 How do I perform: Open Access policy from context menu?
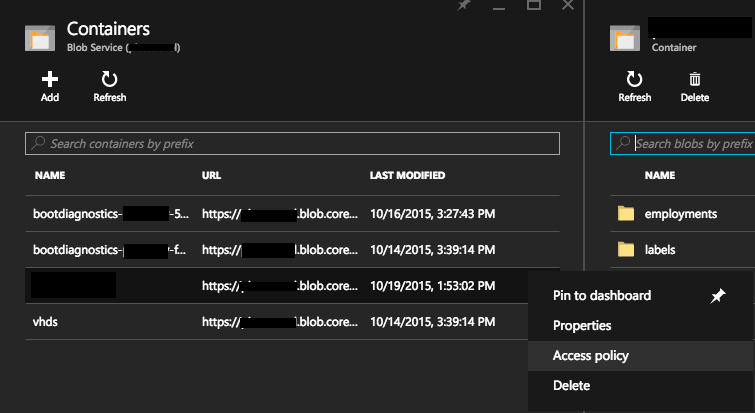(x=591, y=356)
